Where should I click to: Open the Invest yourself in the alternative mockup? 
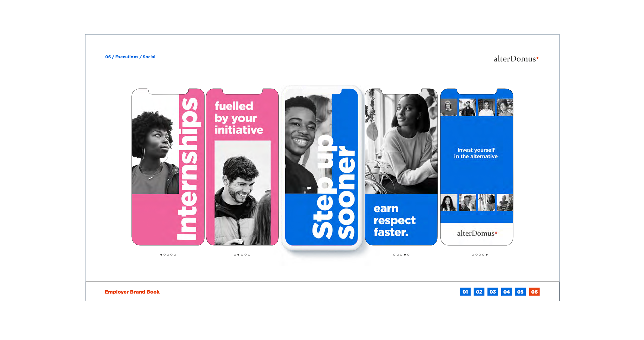[x=477, y=167]
